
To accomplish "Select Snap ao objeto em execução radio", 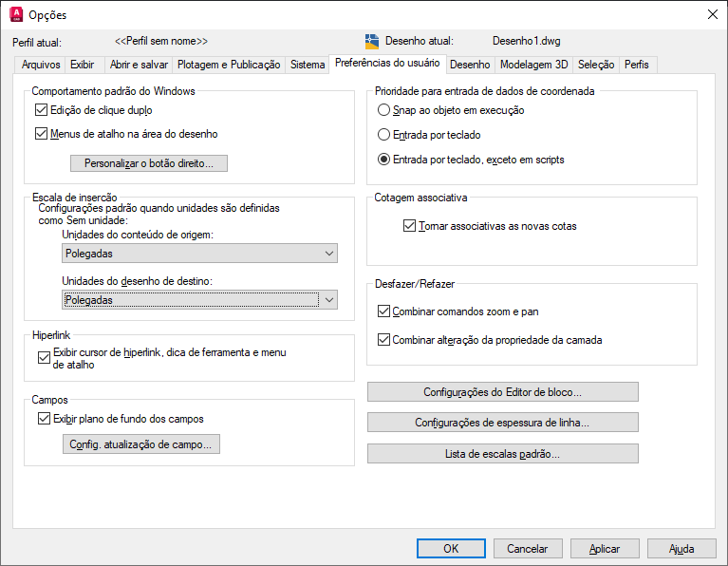I will (383, 110).
